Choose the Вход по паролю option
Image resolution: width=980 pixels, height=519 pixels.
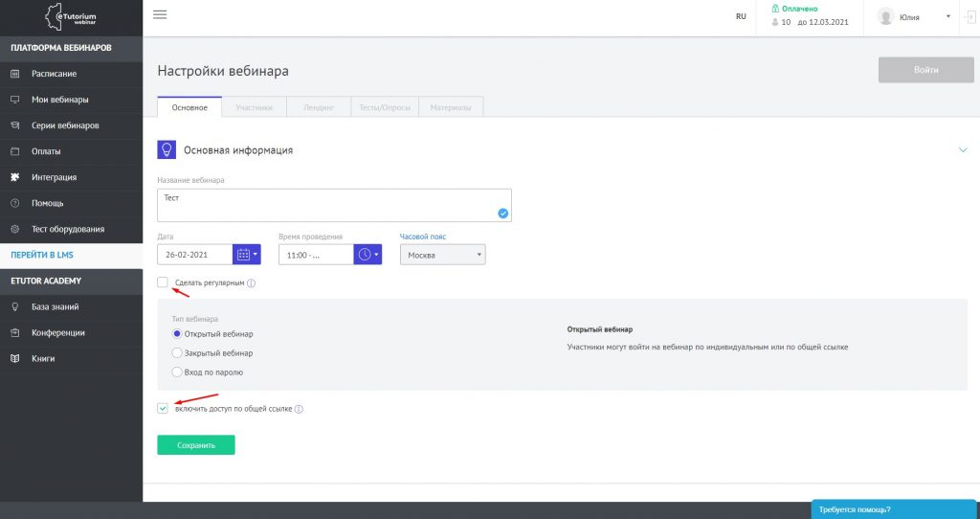pos(176,372)
